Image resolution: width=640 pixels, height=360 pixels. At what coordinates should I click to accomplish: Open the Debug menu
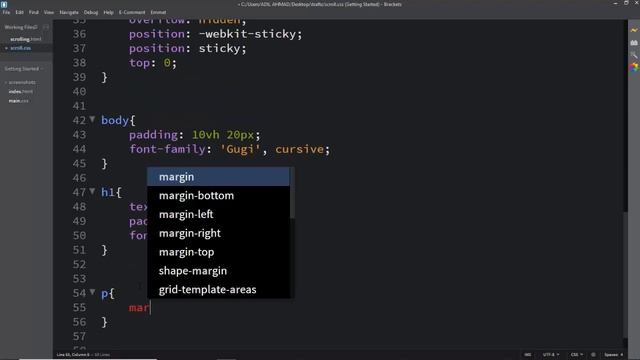(x=91, y=12)
